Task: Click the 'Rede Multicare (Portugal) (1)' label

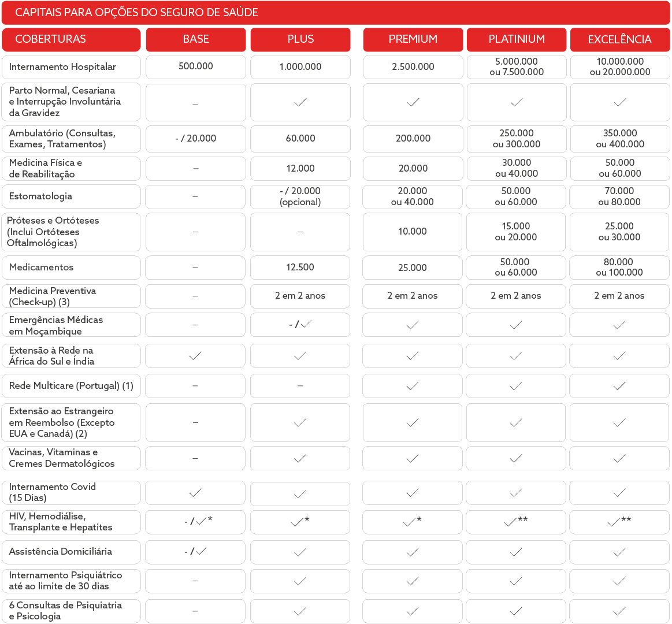Action: 71,386
